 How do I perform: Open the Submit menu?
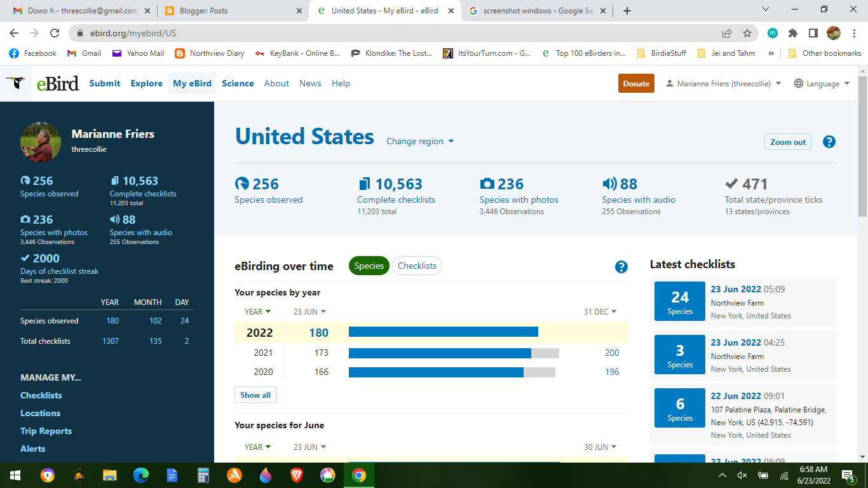(x=105, y=83)
